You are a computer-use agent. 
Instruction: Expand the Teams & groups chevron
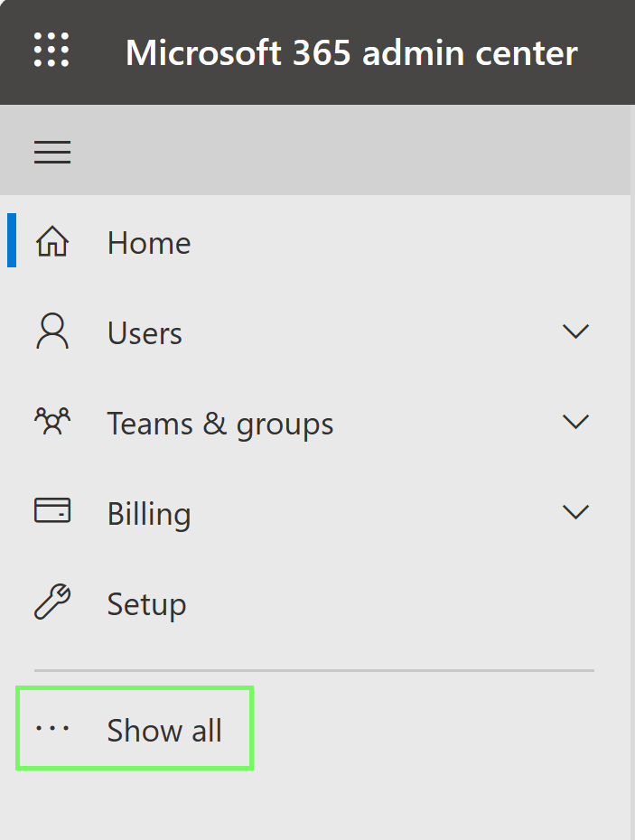[576, 422]
